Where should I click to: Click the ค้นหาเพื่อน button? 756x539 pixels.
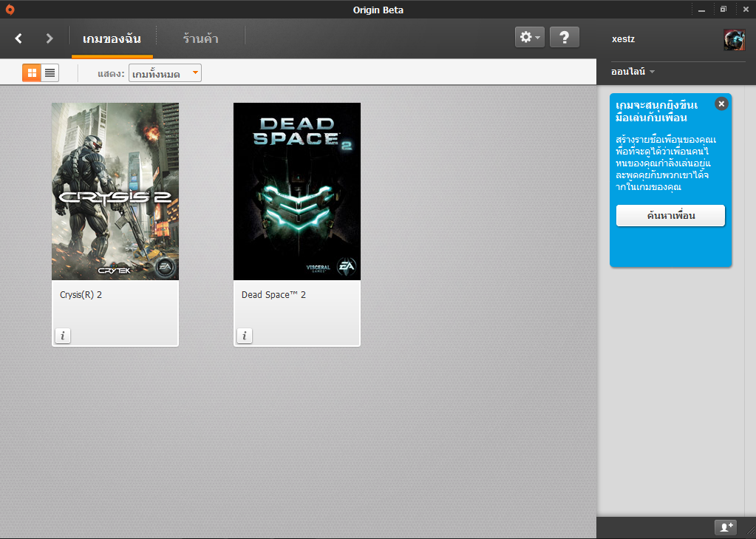(671, 216)
